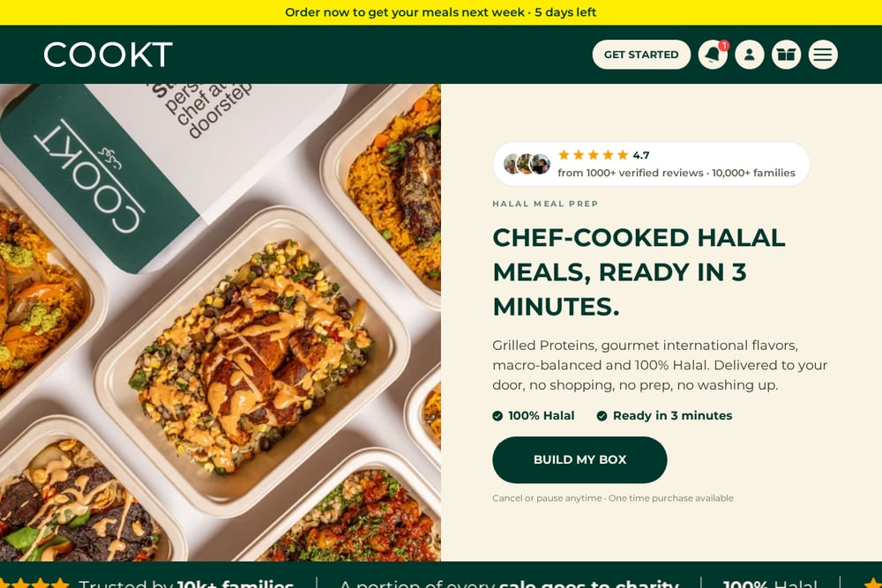Click the BUILD MY BOX button

[x=579, y=460]
